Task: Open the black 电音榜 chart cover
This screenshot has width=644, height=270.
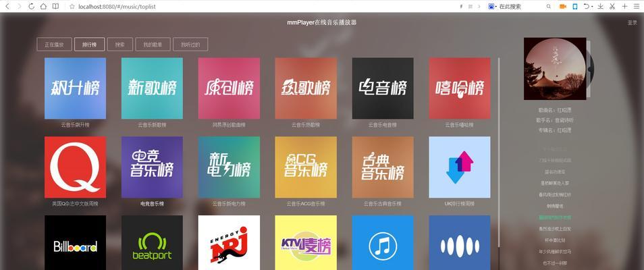Action: pos(383,88)
